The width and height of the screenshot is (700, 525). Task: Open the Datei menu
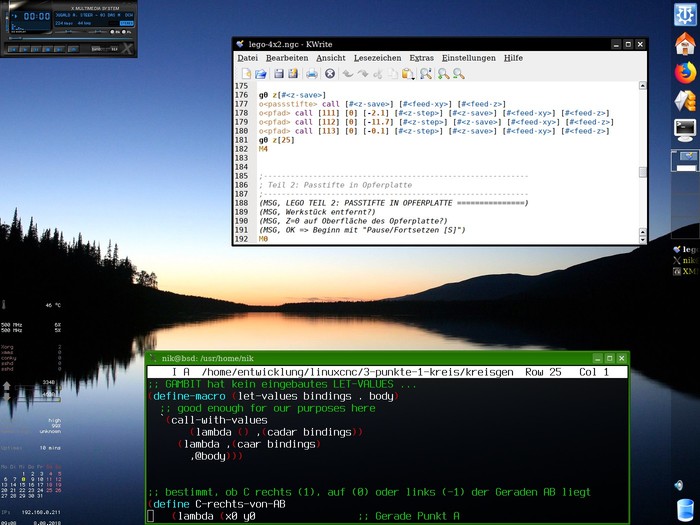pyautogui.click(x=247, y=58)
